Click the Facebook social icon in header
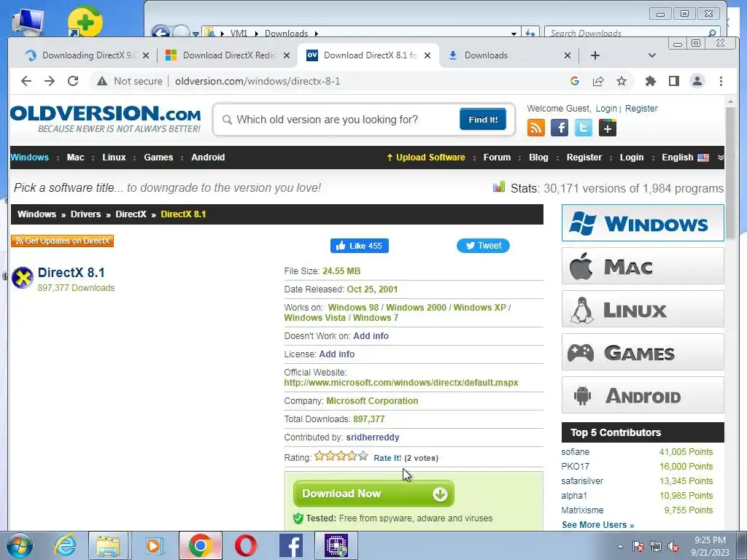Viewport: 747px width, 560px height. click(560, 128)
